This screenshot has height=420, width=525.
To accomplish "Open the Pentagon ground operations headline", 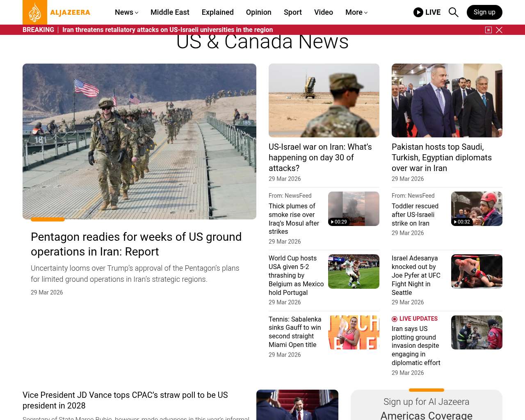I will pyautogui.click(x=136, y=244).
